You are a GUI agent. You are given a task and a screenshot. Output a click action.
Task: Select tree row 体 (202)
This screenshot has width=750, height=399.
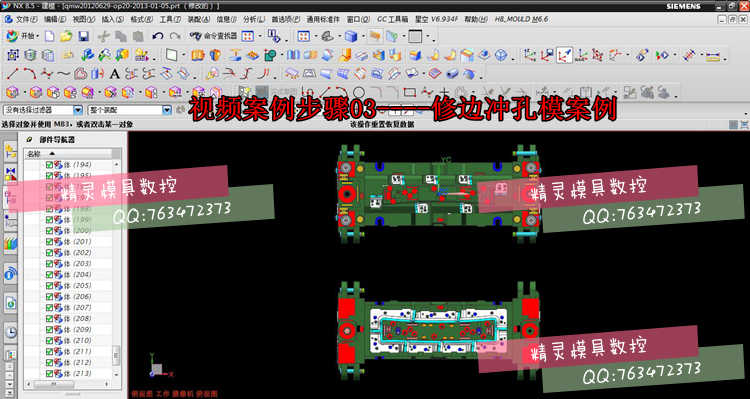(68, 253)
